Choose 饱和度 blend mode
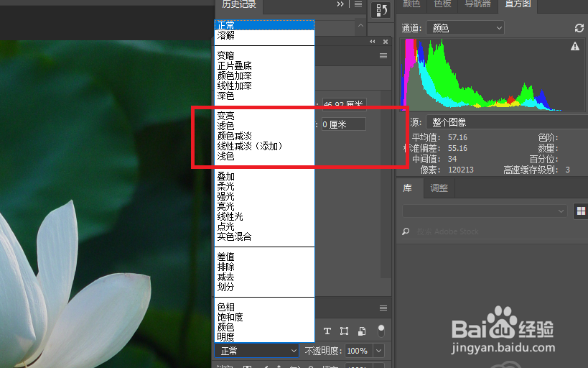 (x=264, y=317)
